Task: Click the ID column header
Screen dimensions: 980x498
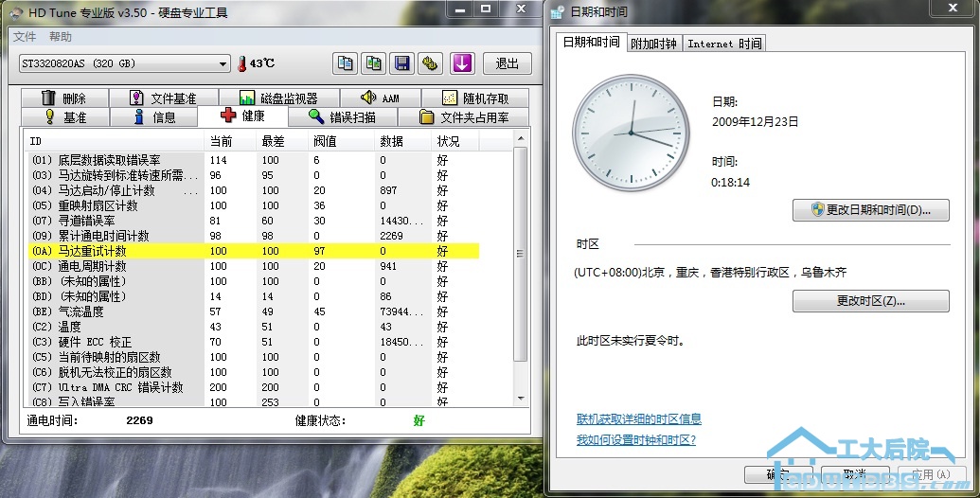Action: pyautogui.click(x=115, y=141)
